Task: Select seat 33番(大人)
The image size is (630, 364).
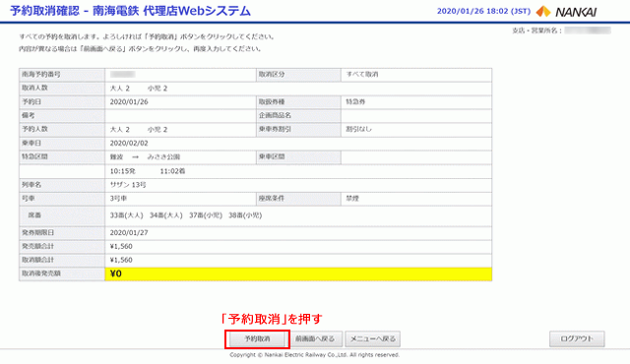Action: tap(127, 215)
